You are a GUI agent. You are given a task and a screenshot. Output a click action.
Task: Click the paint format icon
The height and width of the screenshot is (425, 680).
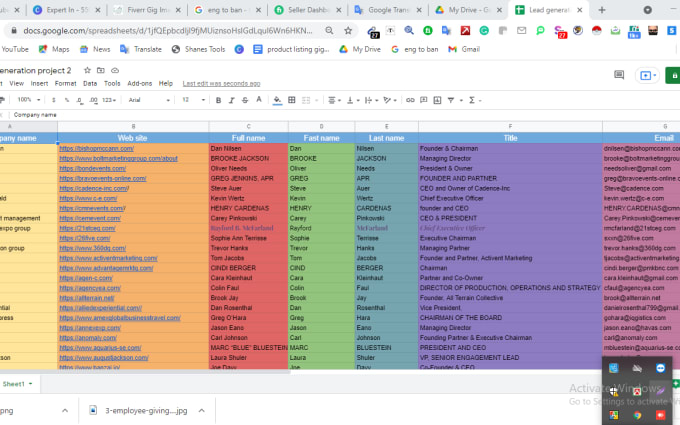click(x=2, y=100)
